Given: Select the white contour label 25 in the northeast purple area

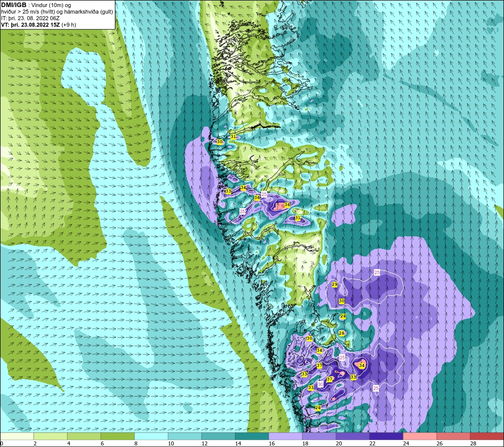Looking at the screenshot, I should pyautogui.click(x=377, y=273).
